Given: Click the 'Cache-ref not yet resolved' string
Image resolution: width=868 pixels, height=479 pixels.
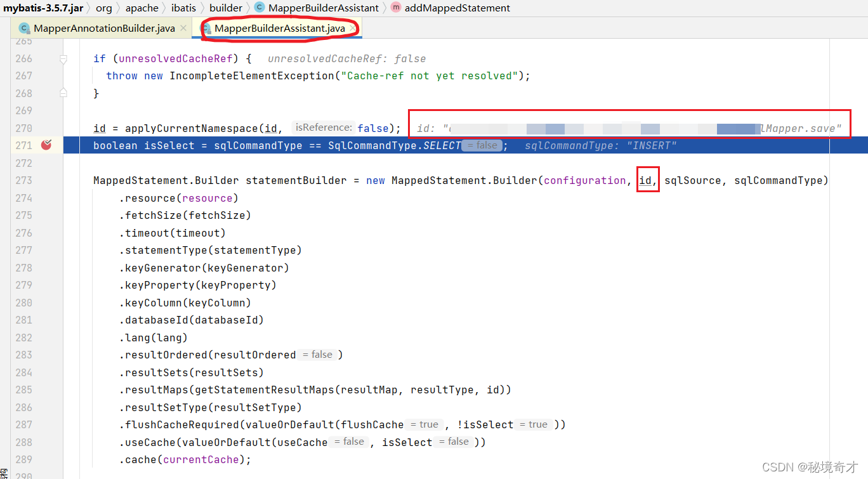Looking at the screenshot, I should click(429, 76).
